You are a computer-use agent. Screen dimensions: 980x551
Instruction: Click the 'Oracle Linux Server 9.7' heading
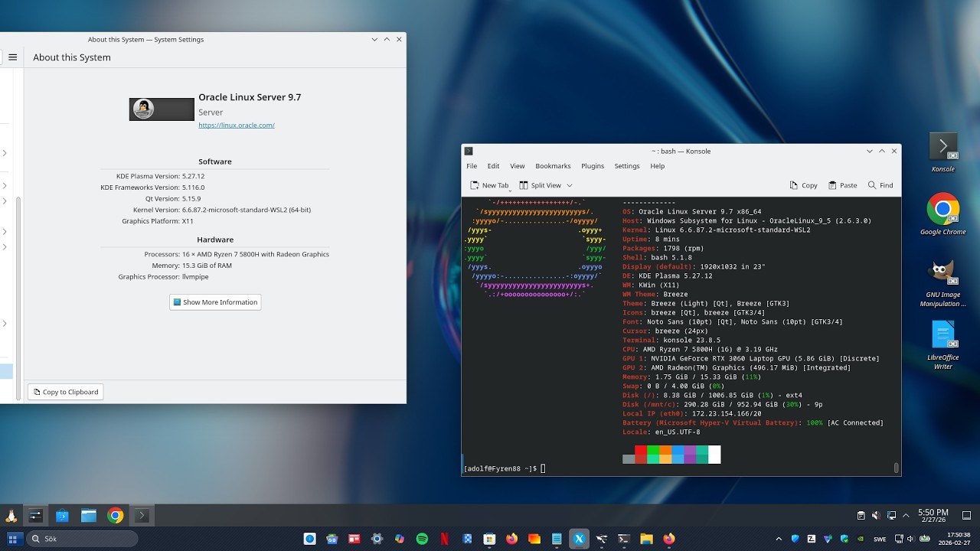(x=250, y=97)
